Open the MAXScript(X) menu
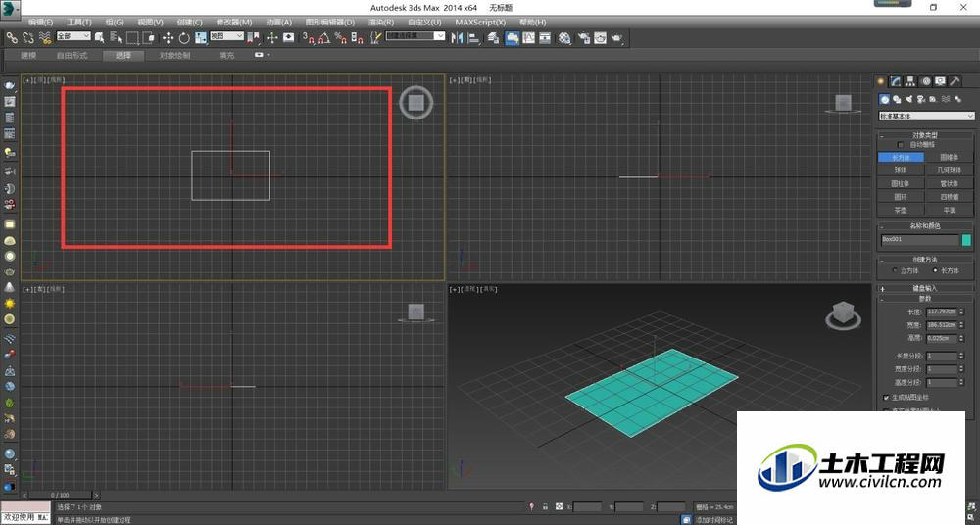980x525 pixels. [x=480, y=22]
